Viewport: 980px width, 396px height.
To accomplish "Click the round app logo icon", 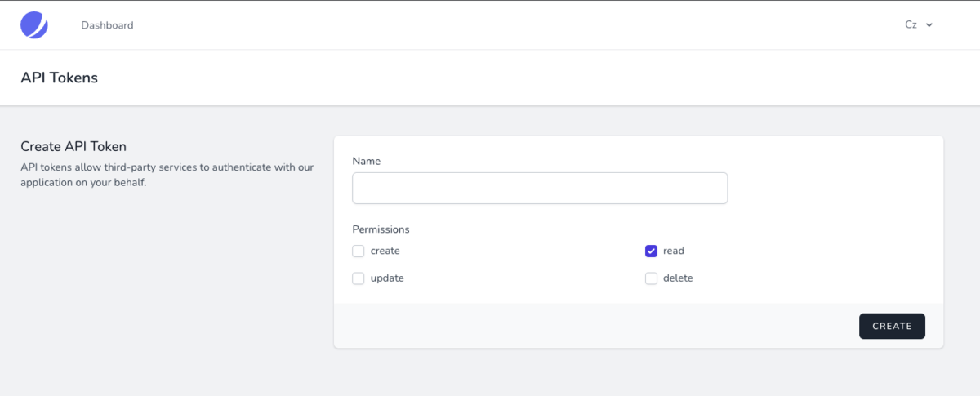I will (34, 25).
